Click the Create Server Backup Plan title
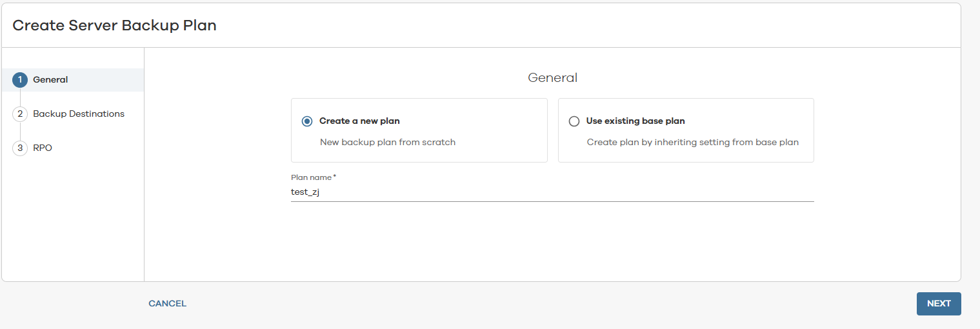 point(115,26)
